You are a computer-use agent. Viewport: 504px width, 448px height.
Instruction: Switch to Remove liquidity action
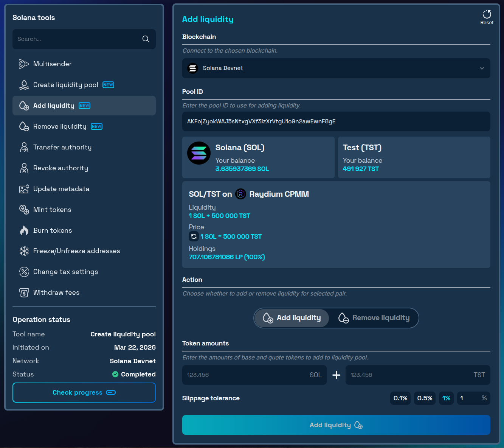pyautogui.click(x=374, y=318)
